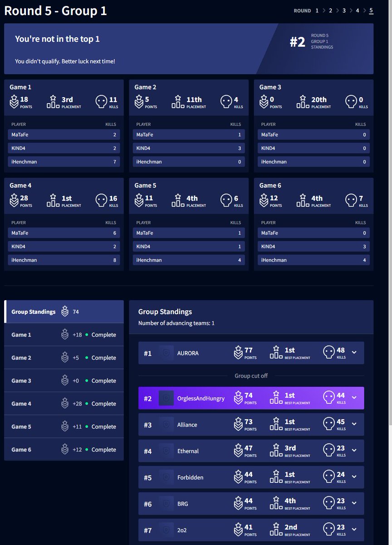Click the medal icon in Group Standings tab
Screen dimensions: 392x545
click(65, 312)
